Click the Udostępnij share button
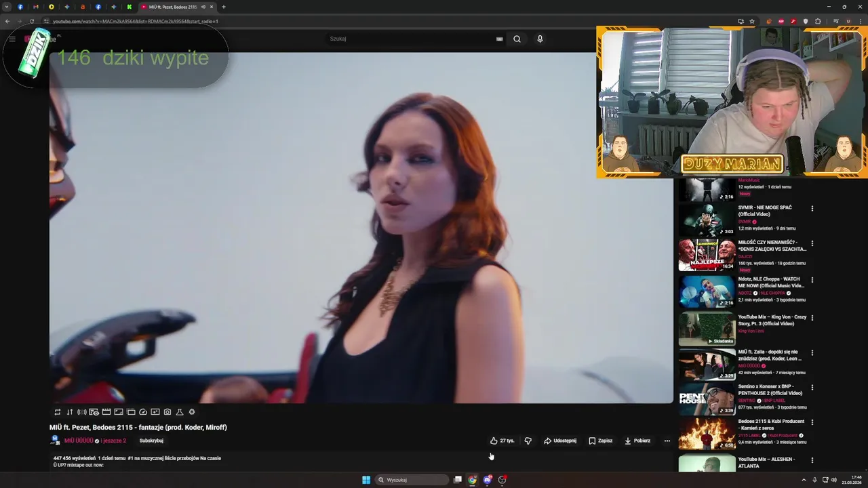Screen dimensions: 868x488 click(560, 441)
